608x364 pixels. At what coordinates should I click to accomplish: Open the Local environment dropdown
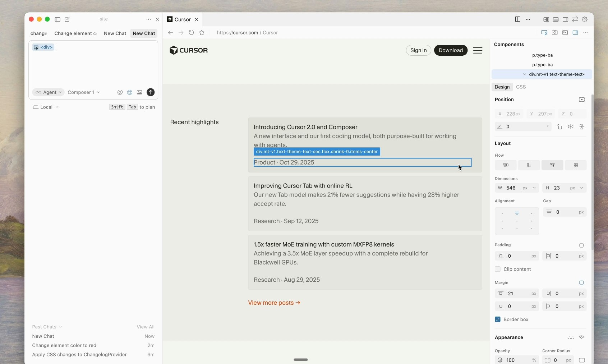pyautogui.click(x=46, y=107)
